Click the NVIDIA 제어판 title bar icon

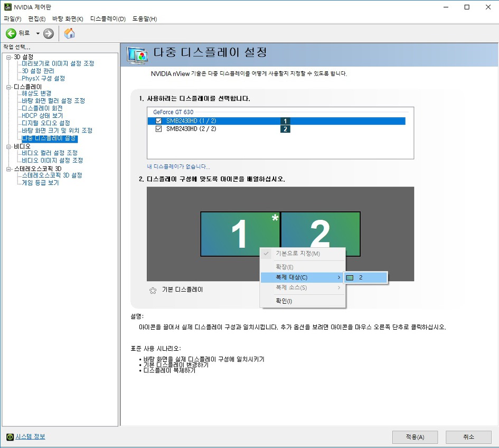click(x=7, y=7)
